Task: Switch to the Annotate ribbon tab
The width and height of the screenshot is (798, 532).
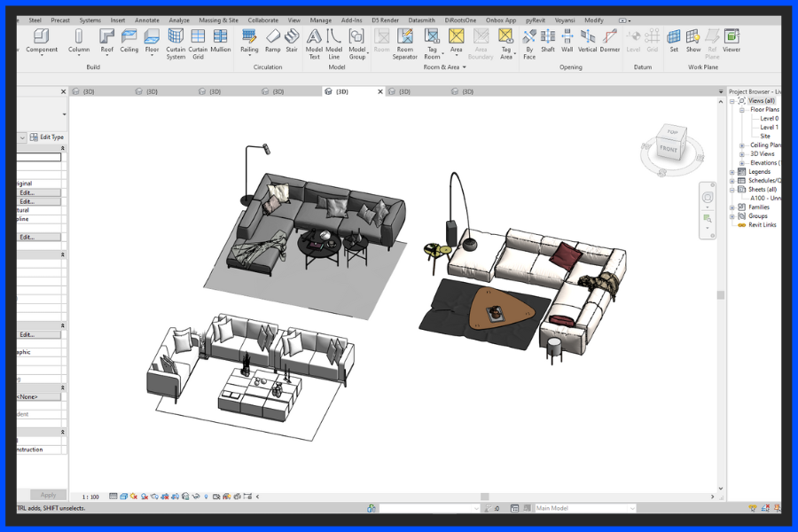Action: tap(147, 20)
